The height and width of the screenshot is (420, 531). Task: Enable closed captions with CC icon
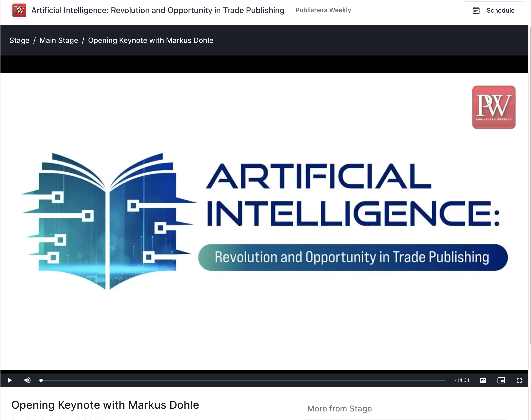[483, 380]
